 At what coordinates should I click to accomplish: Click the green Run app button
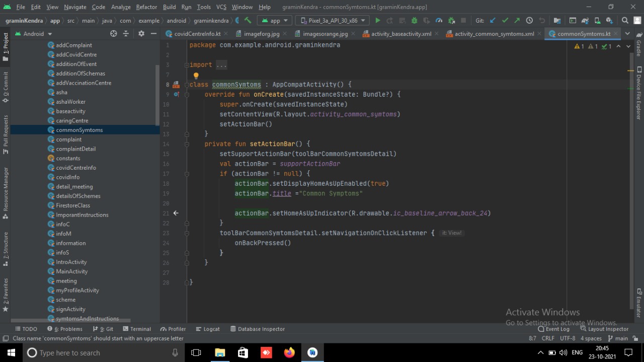(378, 21)
